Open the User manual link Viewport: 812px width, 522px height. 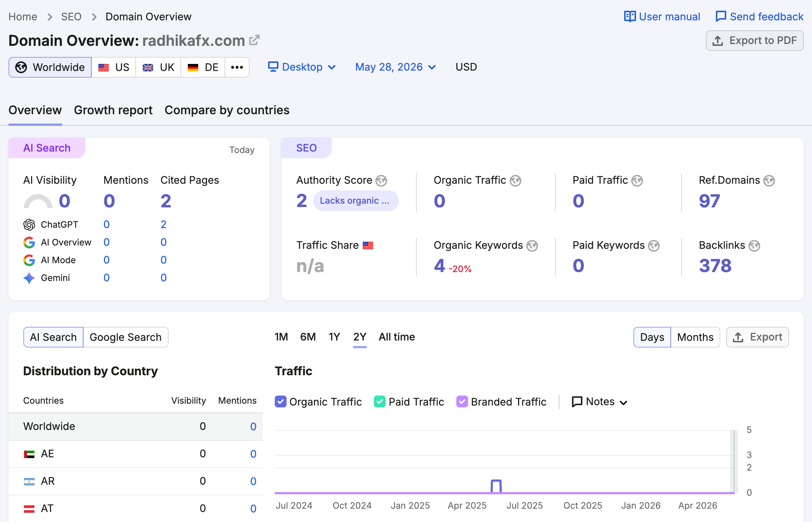[662, 17]
